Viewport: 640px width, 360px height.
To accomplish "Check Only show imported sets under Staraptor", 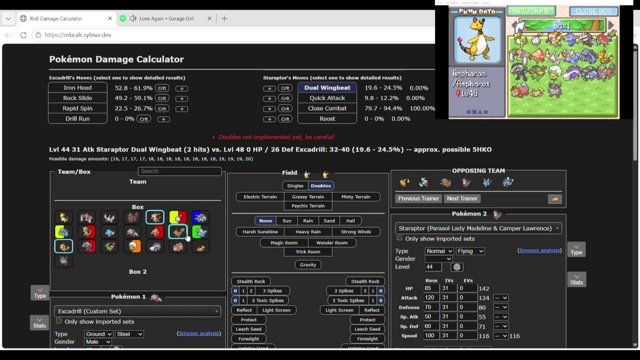I will coord(400,238).
